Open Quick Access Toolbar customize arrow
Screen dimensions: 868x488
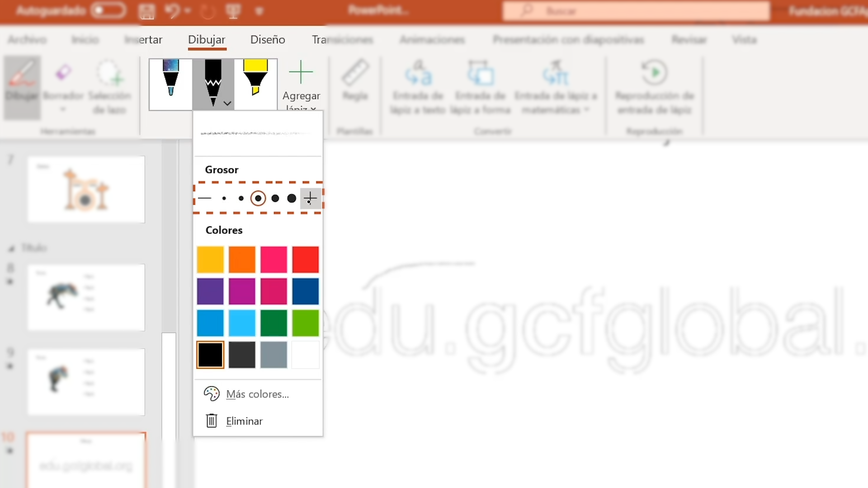259,11
